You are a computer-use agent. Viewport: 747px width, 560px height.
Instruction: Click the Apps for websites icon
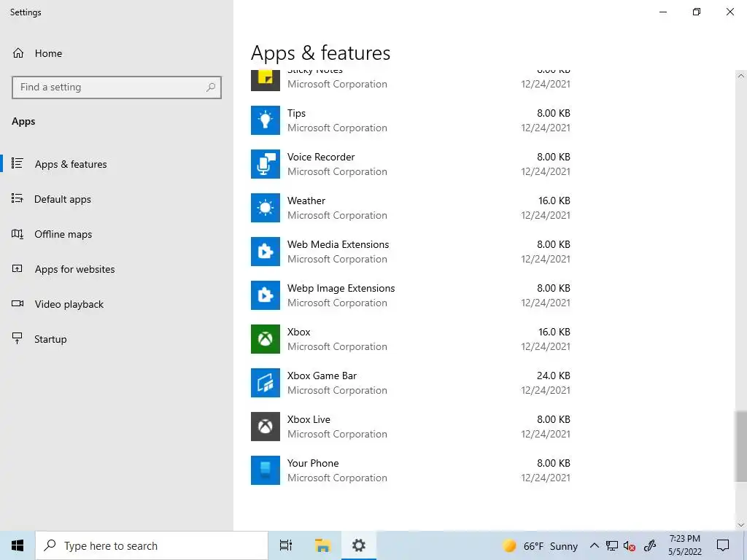18,268
